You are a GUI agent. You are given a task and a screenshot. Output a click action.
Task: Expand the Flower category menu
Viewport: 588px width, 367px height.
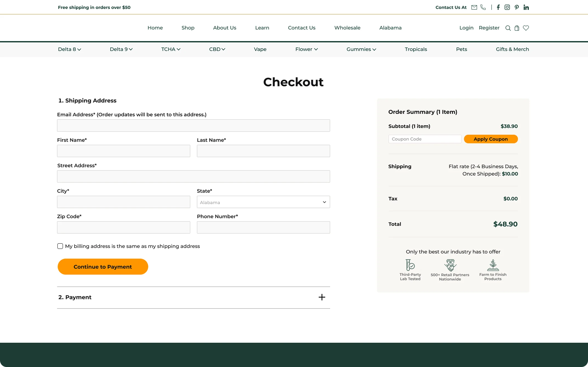tap(307, 49)
